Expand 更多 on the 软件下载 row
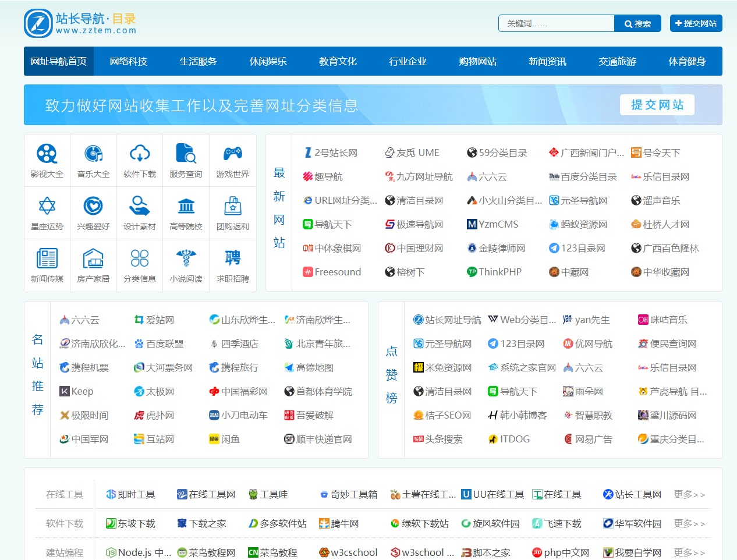737x560 pixels. click(689, 523)
